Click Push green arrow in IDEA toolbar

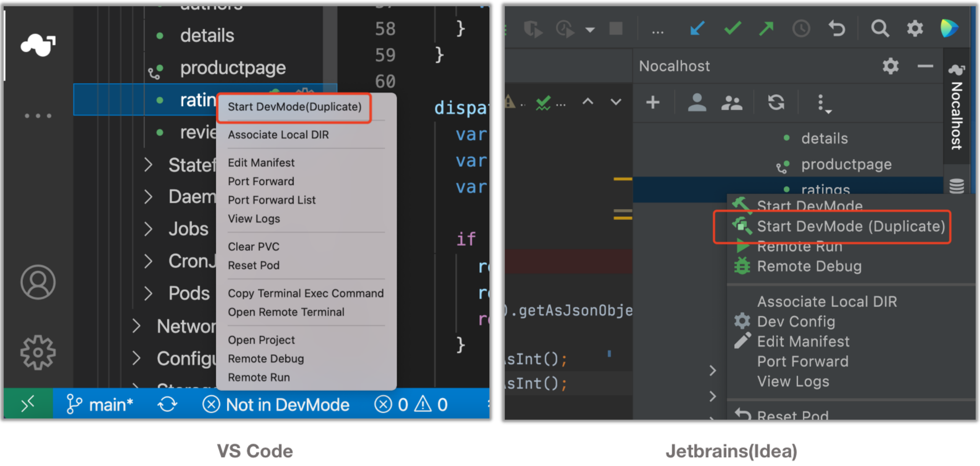(766, 28)
